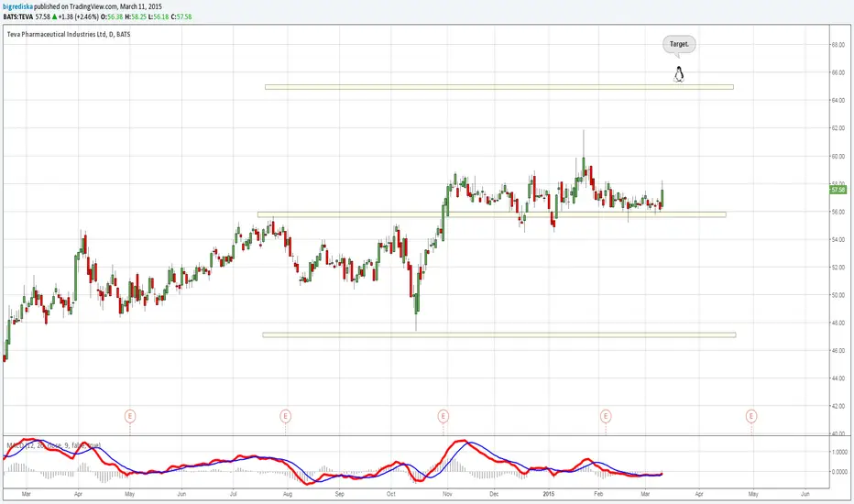854x504 pixels.
Task: Click the +1.38 (+2.46%) change value
Action: coord(79,16)
